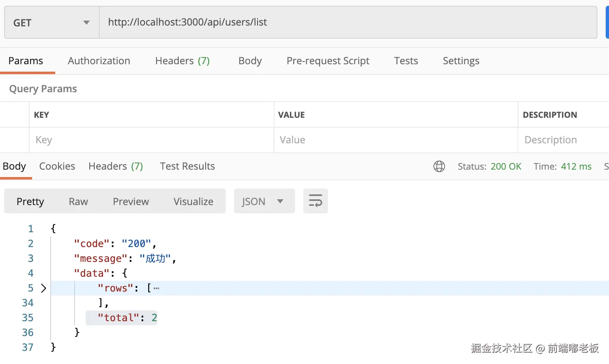609x364 pixels.
Task: Open the response Headers (7) tab
Action: tap(115, 166)
